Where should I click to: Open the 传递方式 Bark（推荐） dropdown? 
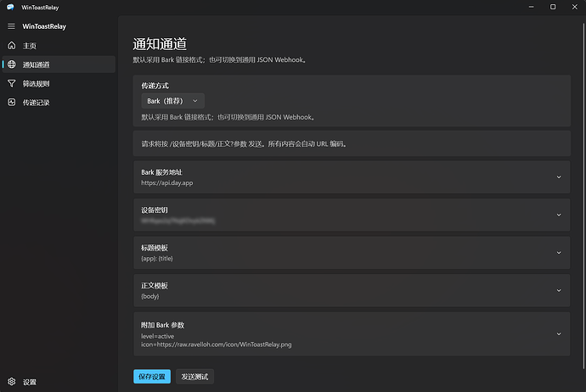click(x=172, y=101)
